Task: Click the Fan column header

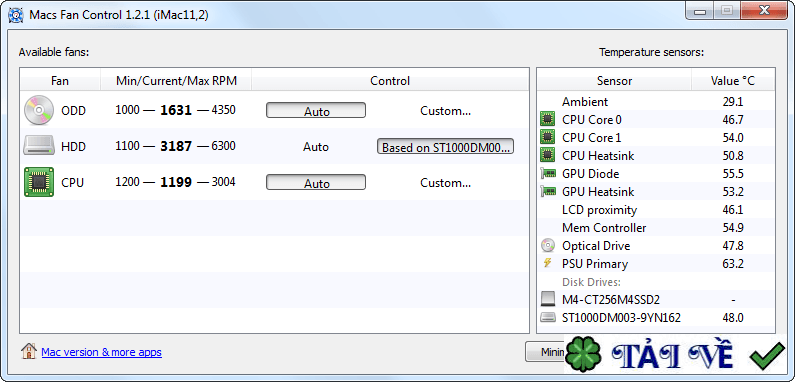Action: pos(60,81)
